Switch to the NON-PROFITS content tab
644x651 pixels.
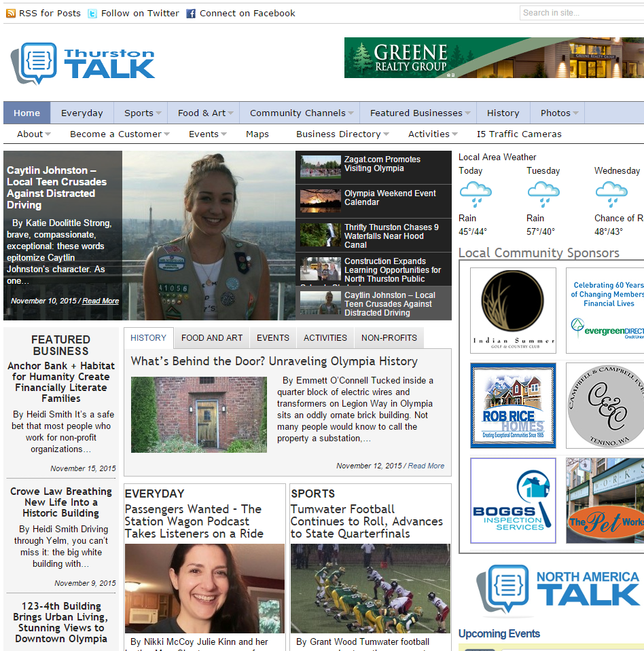point(389,338)
